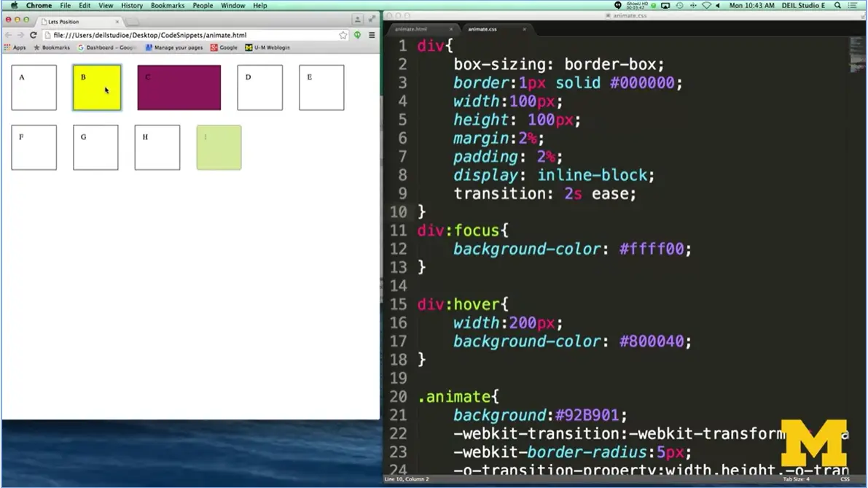Open the Apps shortcut in bookmarks bar
This screenshot has width=868, height=488.
(x=15, y=47)
